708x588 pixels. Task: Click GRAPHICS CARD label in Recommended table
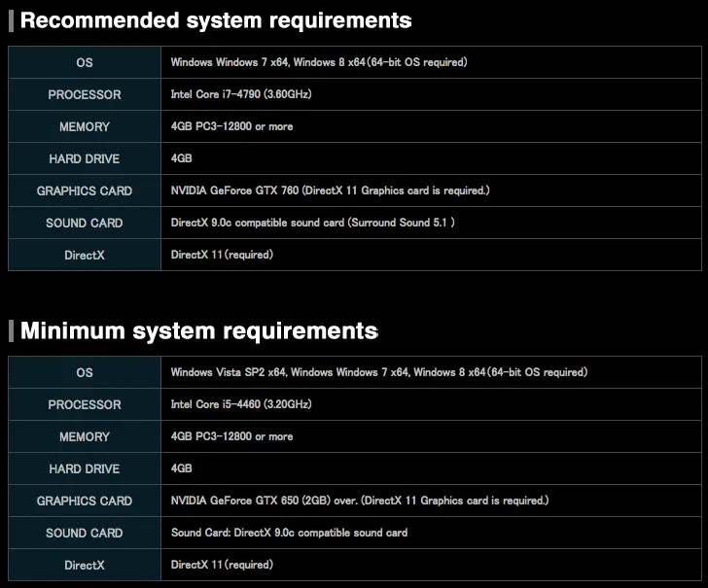pos(85,190)
